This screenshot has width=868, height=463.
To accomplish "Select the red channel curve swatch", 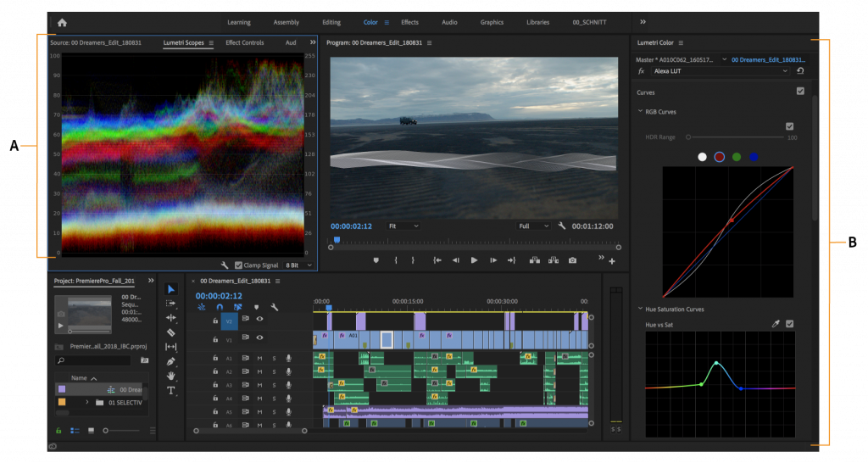I will point(719,157).
